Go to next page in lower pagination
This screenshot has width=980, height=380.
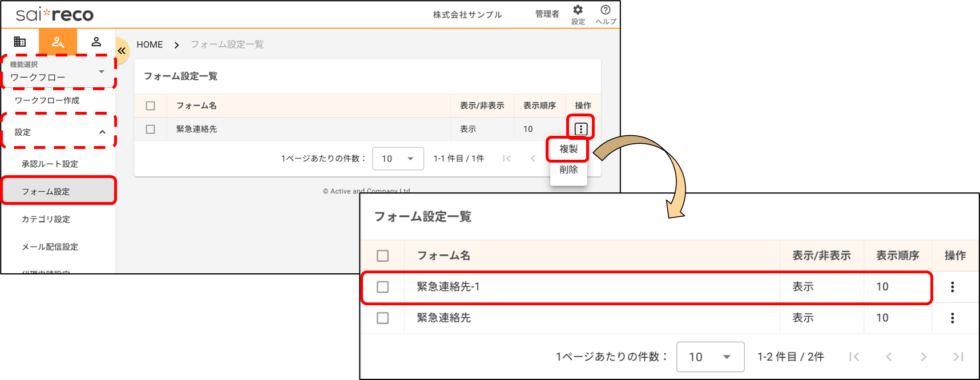[923, 357]
